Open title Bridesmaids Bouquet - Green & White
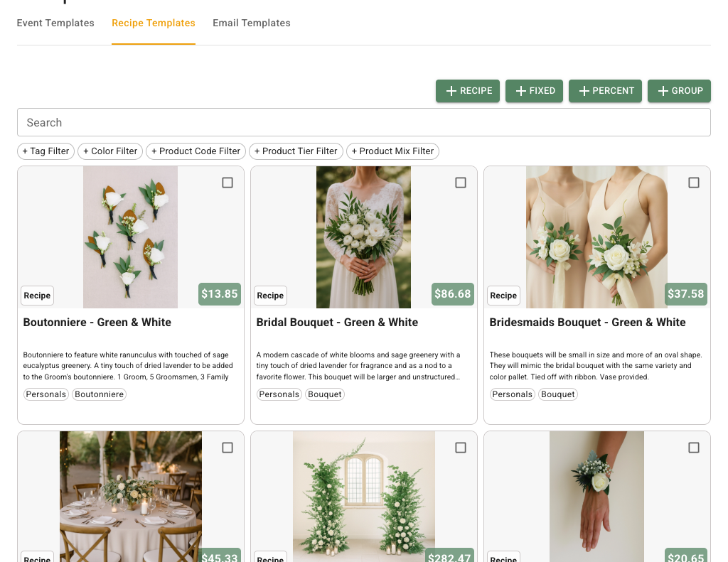Screen dimensions: 728x562 (x=587, y=323)
